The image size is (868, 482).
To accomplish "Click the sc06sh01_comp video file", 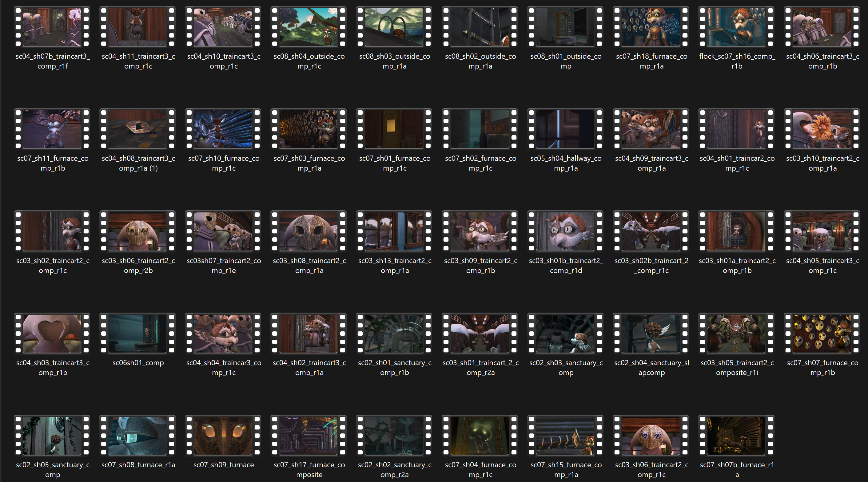I will (x=137, y=334).
